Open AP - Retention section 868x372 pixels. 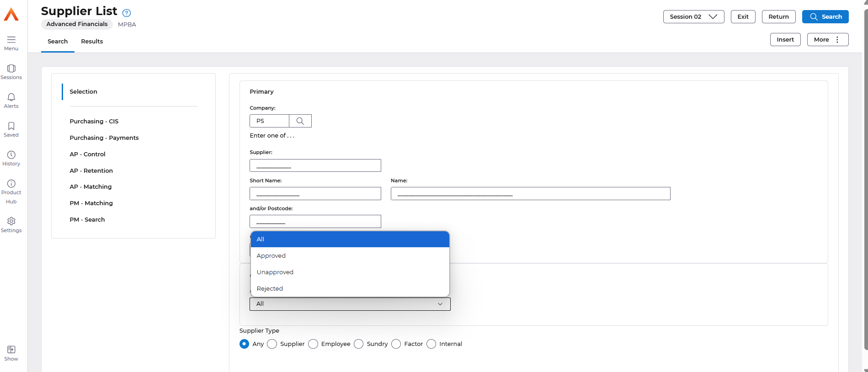click(91, 170)
